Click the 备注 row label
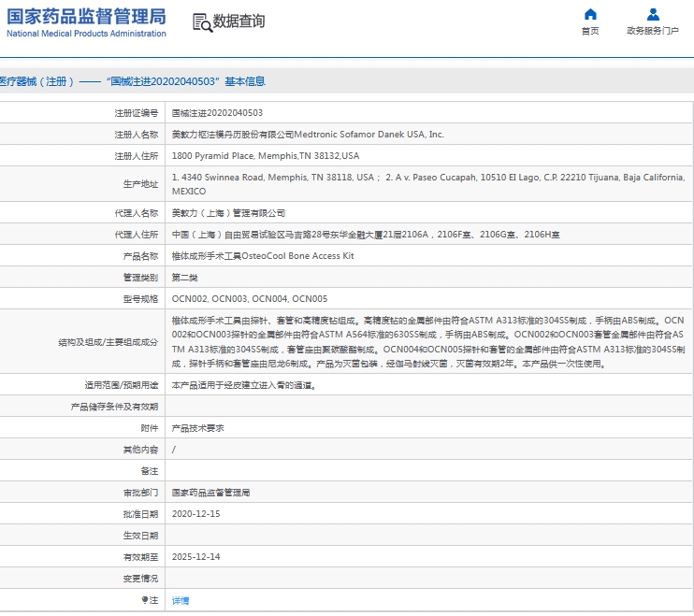This screenshot has width=694, height=616. [149, 471]
